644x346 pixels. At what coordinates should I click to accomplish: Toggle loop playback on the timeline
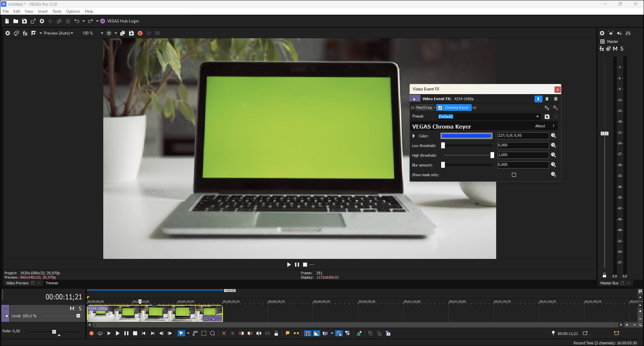pyautogui.click(x=100, y=333)
